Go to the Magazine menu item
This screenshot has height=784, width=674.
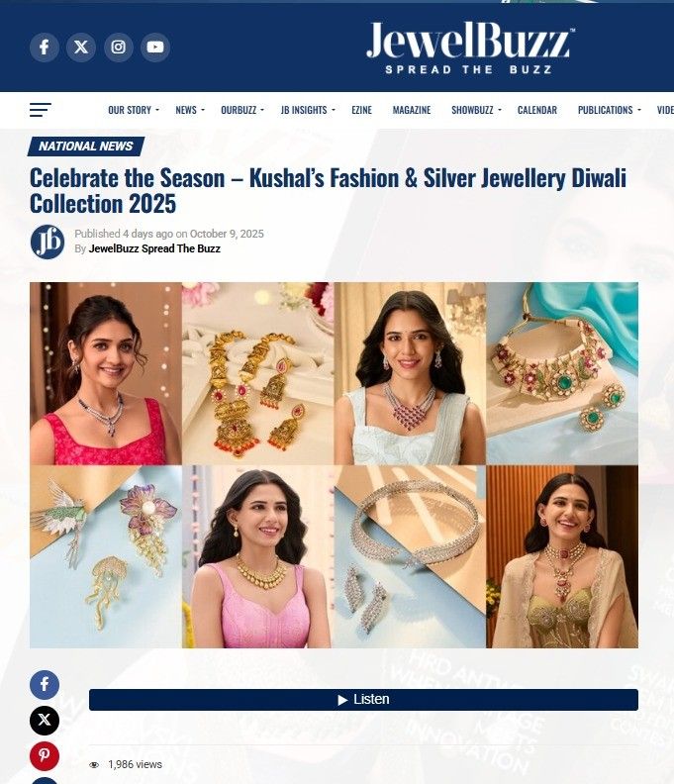point(412,110)
